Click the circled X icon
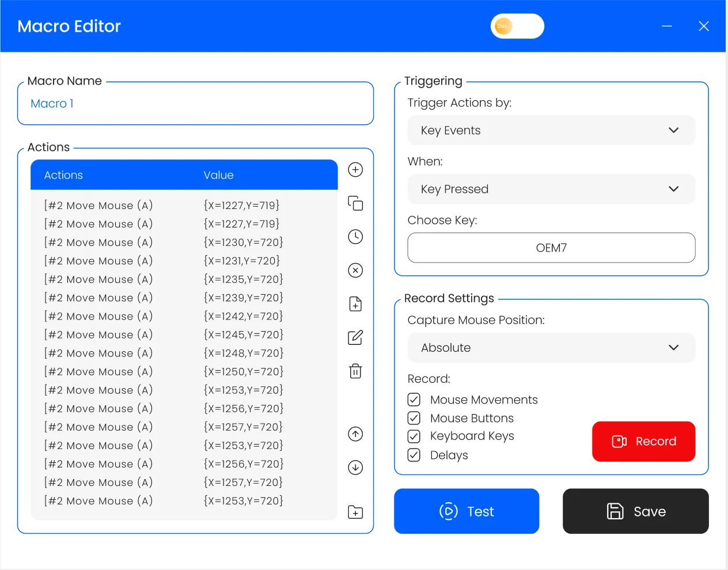This screenshot has width=728, height=570. click(x=355, y=271)
